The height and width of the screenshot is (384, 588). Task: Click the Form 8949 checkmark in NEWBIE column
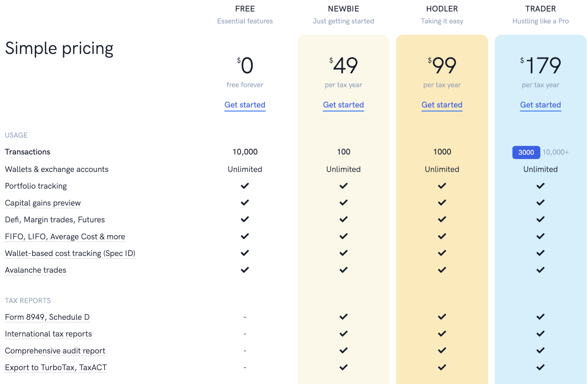coord(343,317)
